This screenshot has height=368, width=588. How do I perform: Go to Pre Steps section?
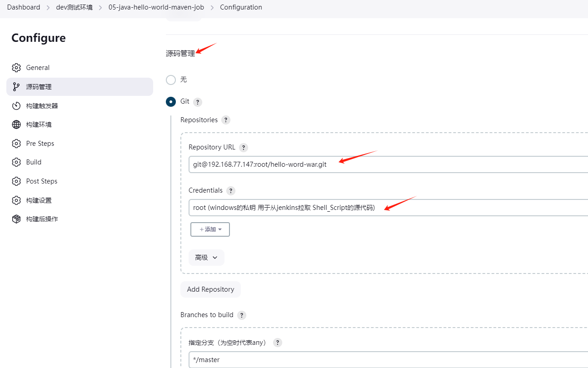(x=80, y=144)
